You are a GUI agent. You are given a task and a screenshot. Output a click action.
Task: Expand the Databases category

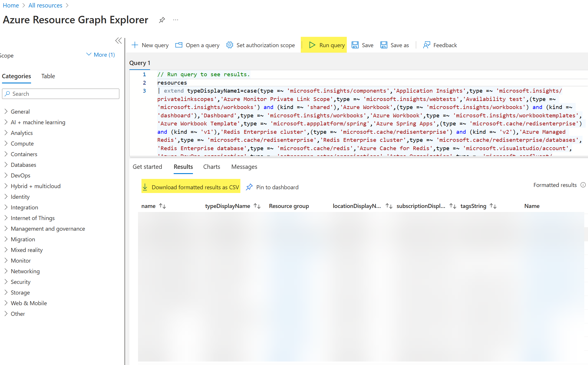(x=6, y=165)
